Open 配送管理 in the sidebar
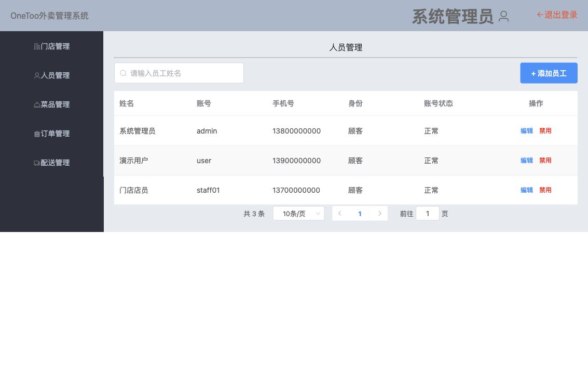Image resolution: width=588 pixels, height=385 pixels. pyautogui.click(x=52, y=163)
